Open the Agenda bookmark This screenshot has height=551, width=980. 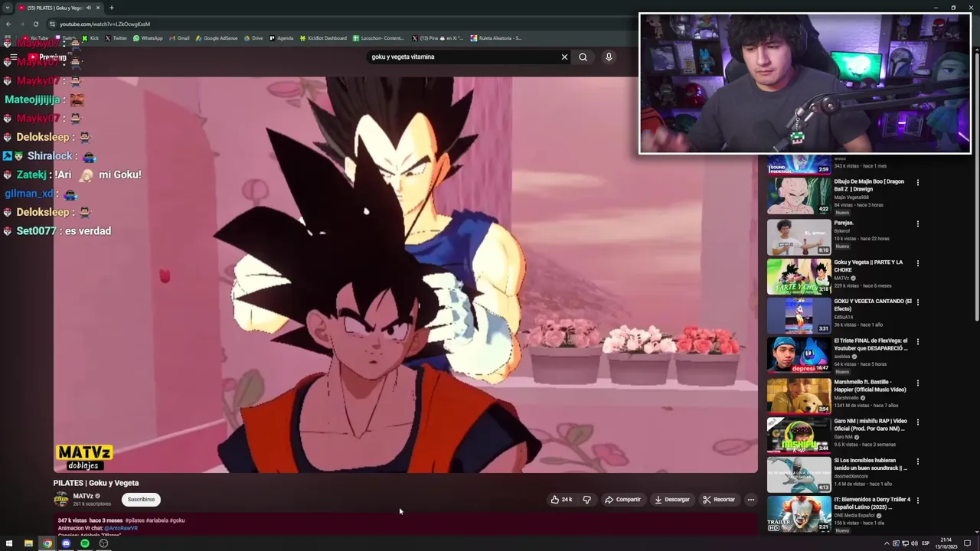coord(281,38)
